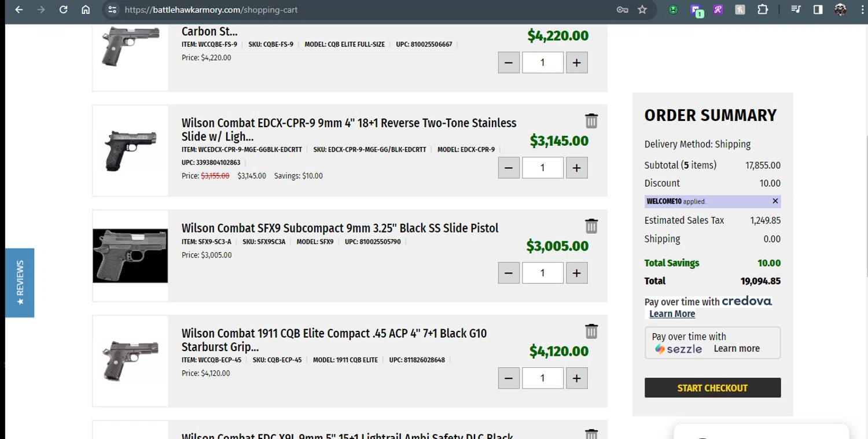
Task: Go to the browser home page
Action: (x=86, y=10)
